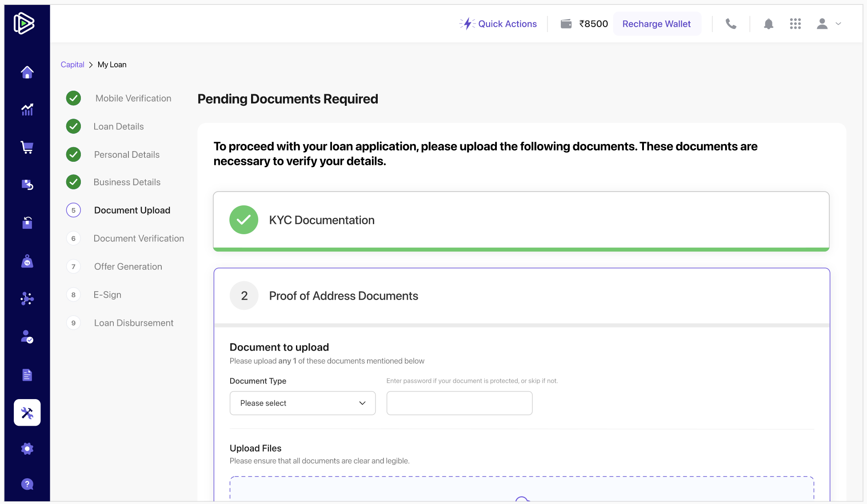
Task: Open the Document Type dropdown
Action: tap(303, 403)
